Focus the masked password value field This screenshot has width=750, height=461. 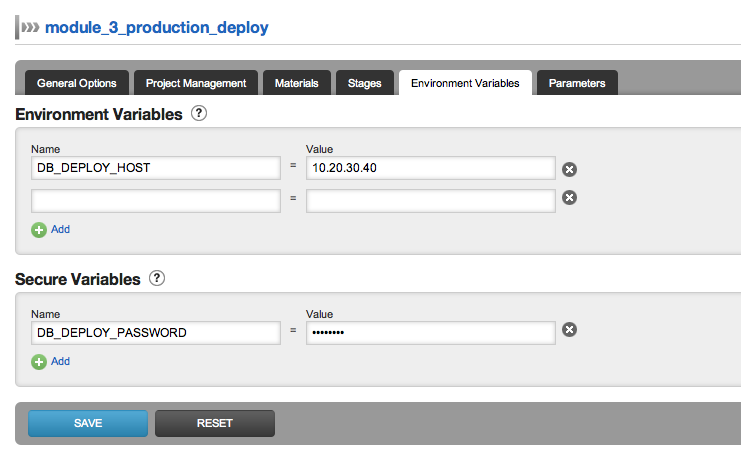click(x=430, y=332)
